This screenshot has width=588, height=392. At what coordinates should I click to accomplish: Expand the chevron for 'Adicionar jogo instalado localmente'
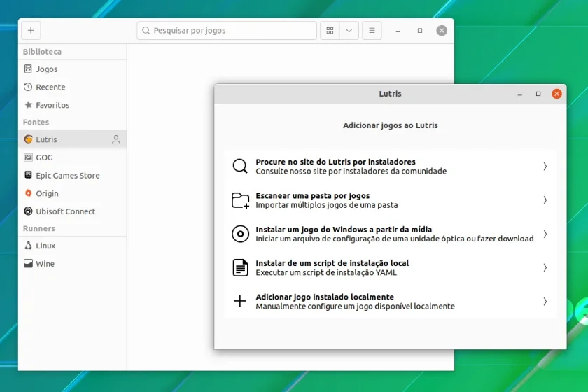pos(545,301)
